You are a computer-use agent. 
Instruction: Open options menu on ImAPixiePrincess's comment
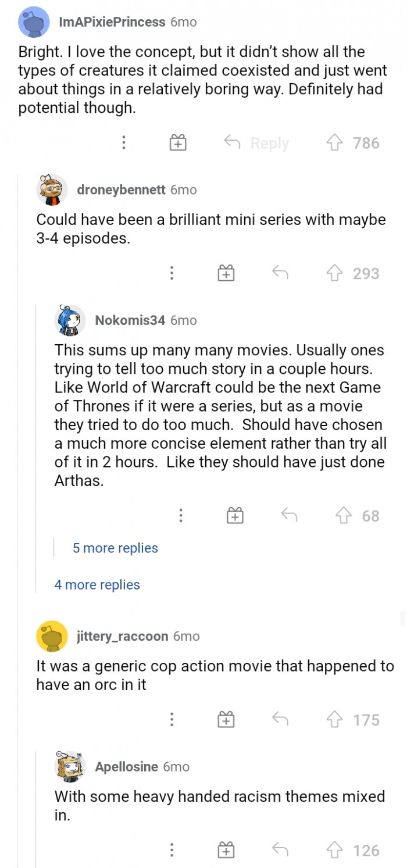click(x=124, y=143)
